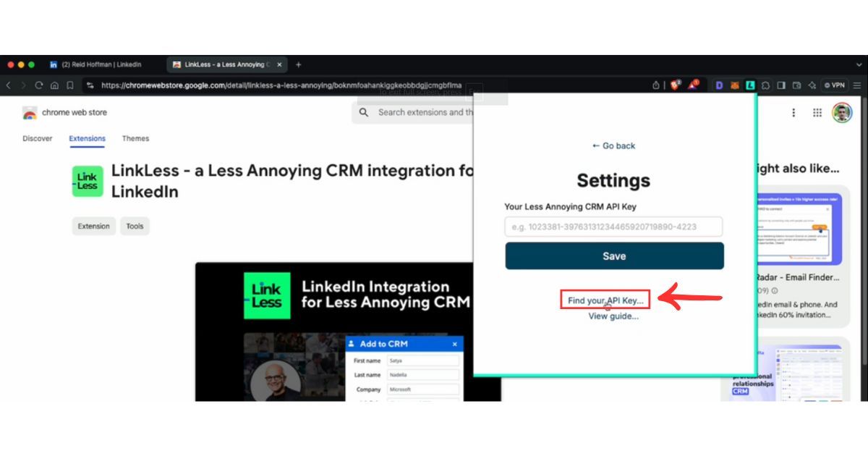The image size is (868, 456).
Task: Click the VPN button
Action: [835, 85]
